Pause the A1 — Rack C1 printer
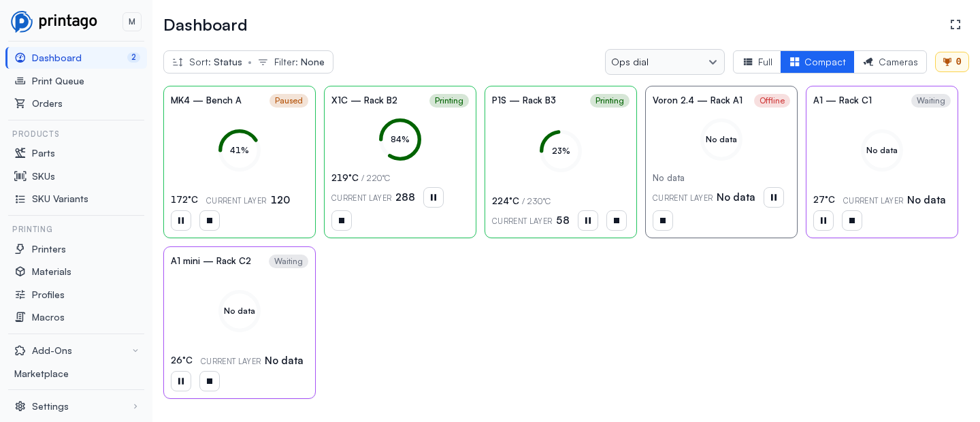The width and height of the screenshot is (980, 422). 823,221
